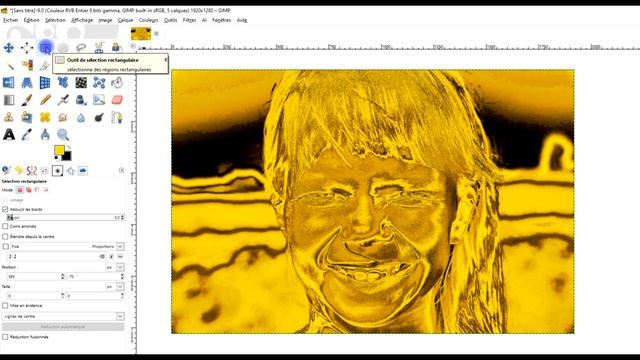640x360 pixels.
Task: Set selection mode to Intersect
Action: (x=46, y=190)
